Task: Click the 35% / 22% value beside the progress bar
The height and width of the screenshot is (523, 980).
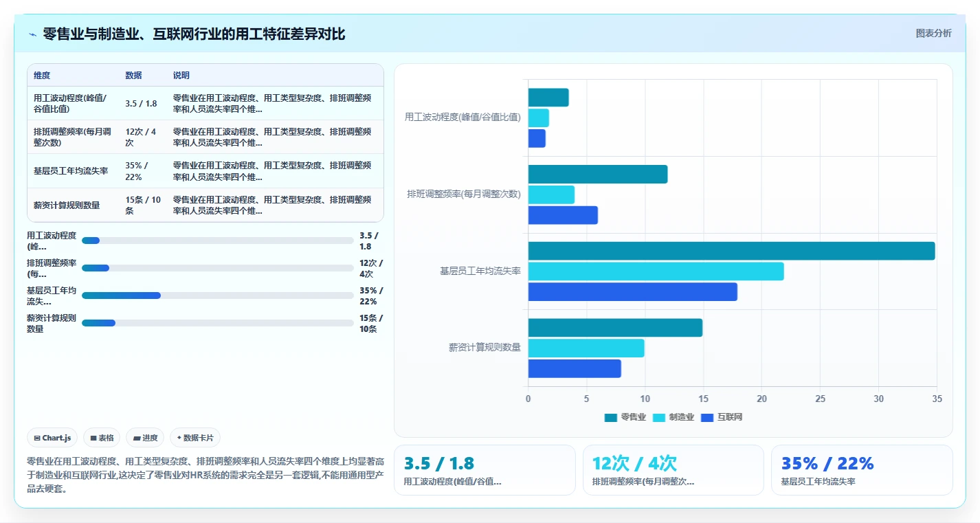Action: 371,296
